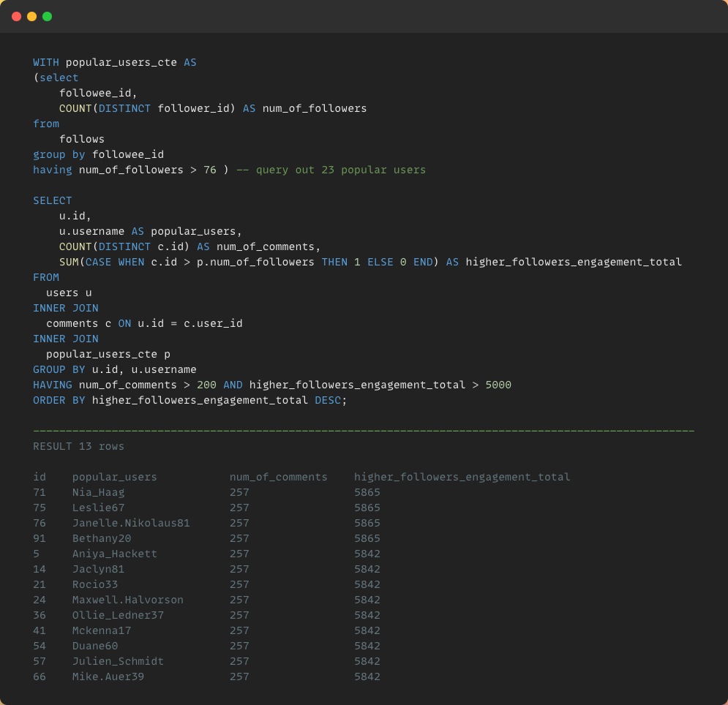Click 'higher_followers_engagement_total' results column header
Viewport: 728px width, 705px height.
[x=462, y=477]
